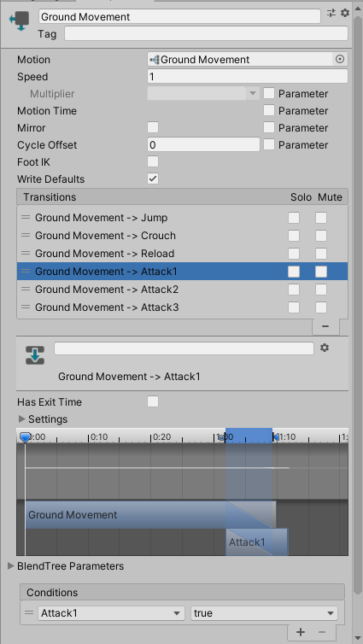The width and height of the screenshot is (363, 644).
Task: Select the Ground Movement -> Attack2 transition
Action: pyautogui.click(x=182, y=290)
